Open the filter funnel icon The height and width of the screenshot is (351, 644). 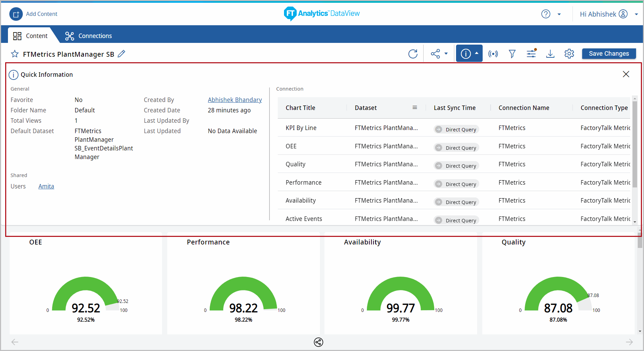512,54
